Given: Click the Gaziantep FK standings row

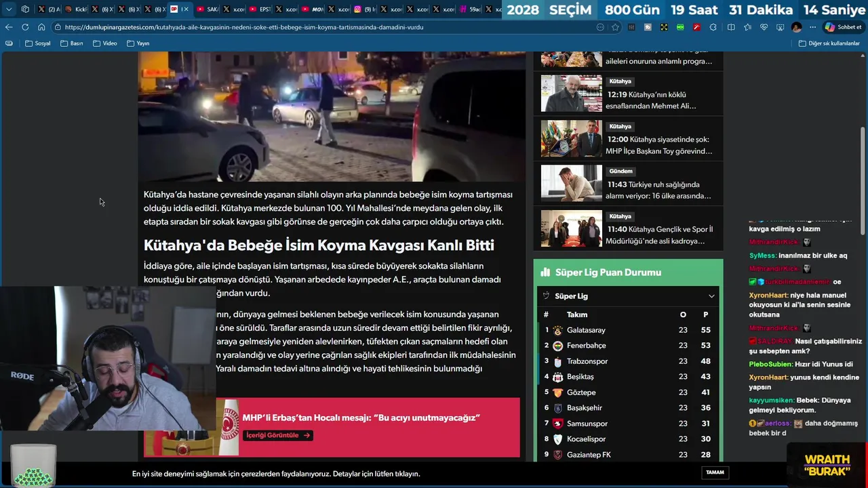Looking at the screenshot, I should [628, 455].
